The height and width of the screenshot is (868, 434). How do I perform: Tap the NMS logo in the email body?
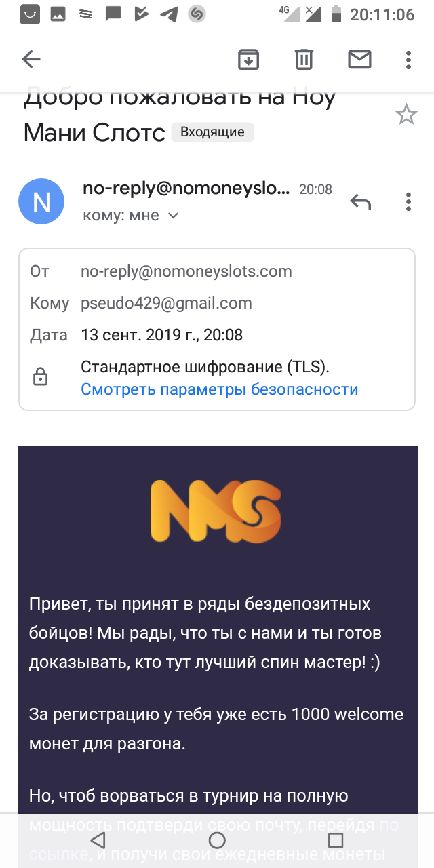pos(216,511)
